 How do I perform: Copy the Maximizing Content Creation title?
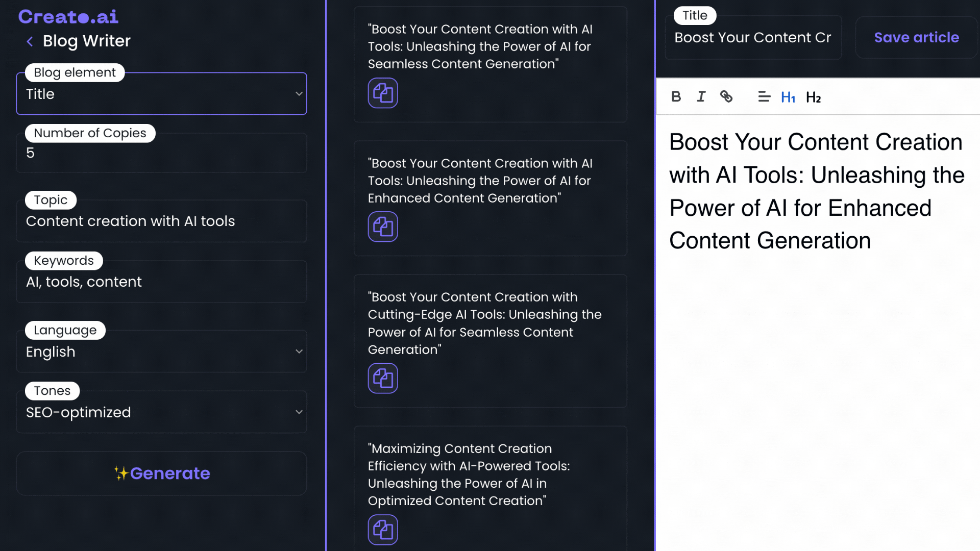point(383,530)
